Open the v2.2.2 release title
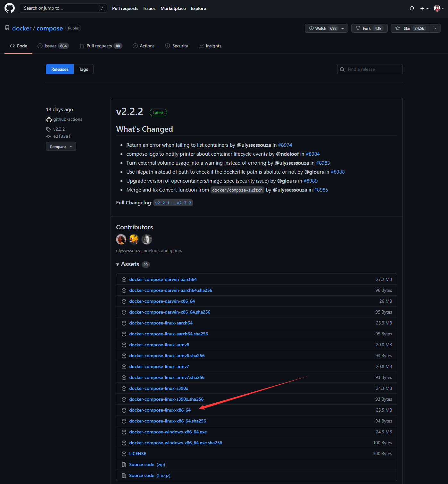Image resolution: width=448 pixels, height=484 pixels. (x=129, y=111)
